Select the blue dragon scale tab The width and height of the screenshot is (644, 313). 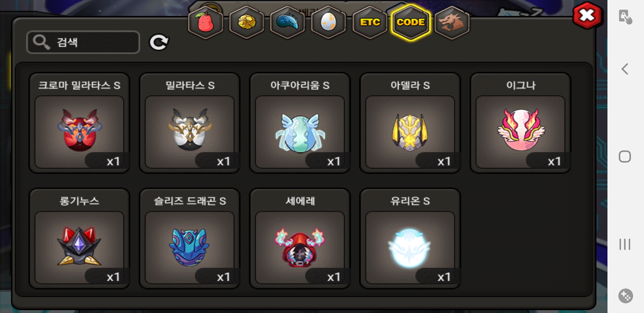pos(287,22)
